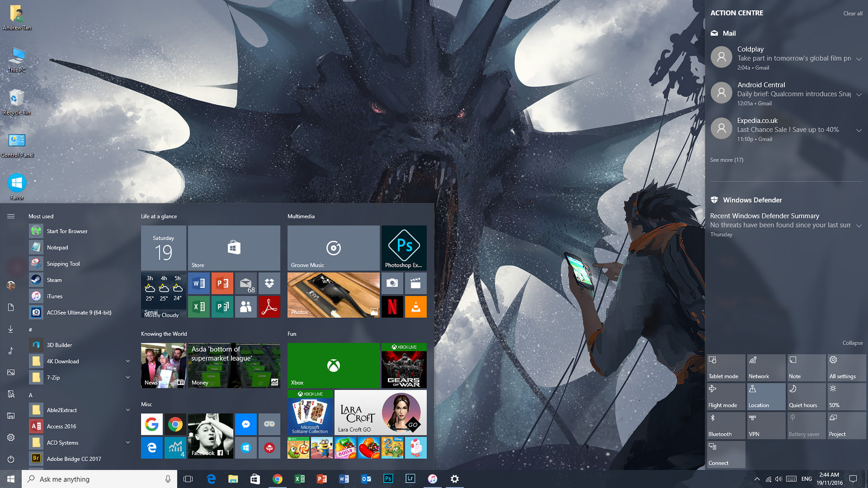Screen dimensions: 868x488
Task: Expand the Expedia.co.uk notification
Action: [x=859, y=130]
